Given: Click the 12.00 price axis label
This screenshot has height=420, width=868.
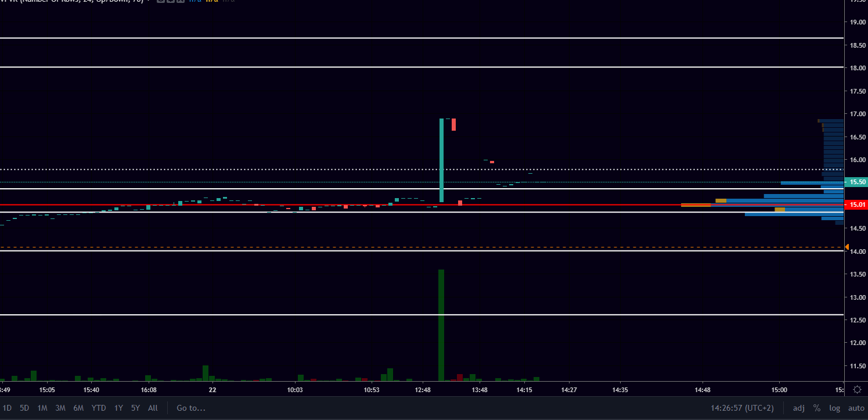Looking at the screenshot, I should [x=858, y=343].
